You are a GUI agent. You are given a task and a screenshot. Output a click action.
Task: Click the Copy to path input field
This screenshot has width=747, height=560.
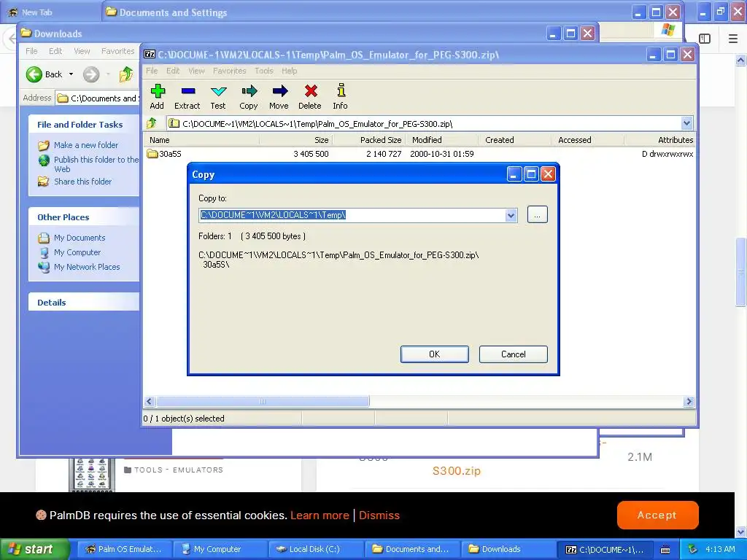click(352, 215)
